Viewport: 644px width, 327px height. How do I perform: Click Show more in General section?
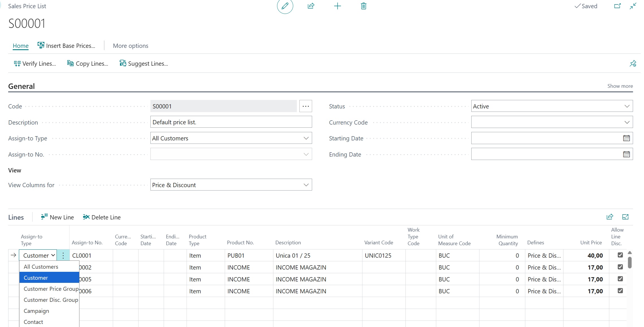[620, 86]
